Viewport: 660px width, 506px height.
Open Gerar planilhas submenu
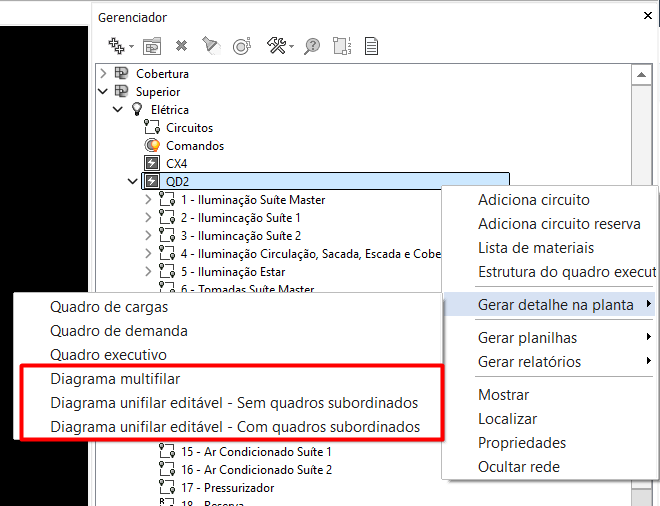tap(528, 338)
